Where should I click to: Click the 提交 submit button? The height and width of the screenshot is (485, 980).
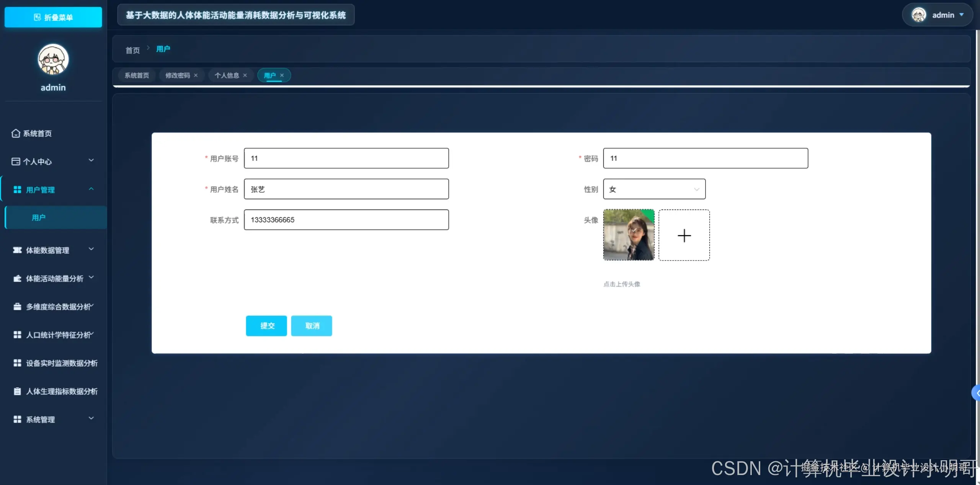pyautogui.click(x=266, y=326)
